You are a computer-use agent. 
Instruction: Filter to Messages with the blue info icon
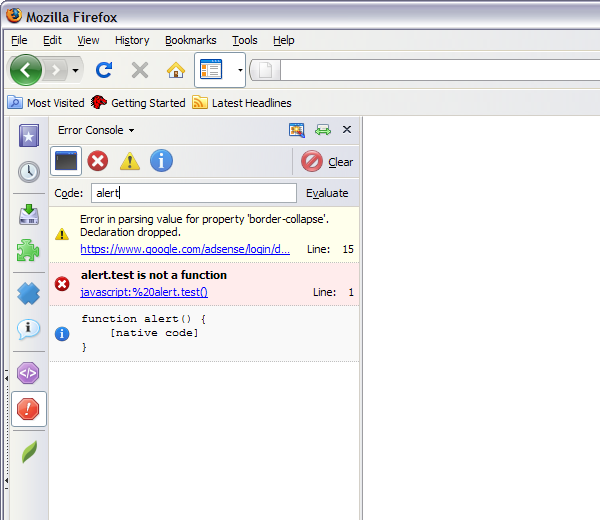(161, 161)
